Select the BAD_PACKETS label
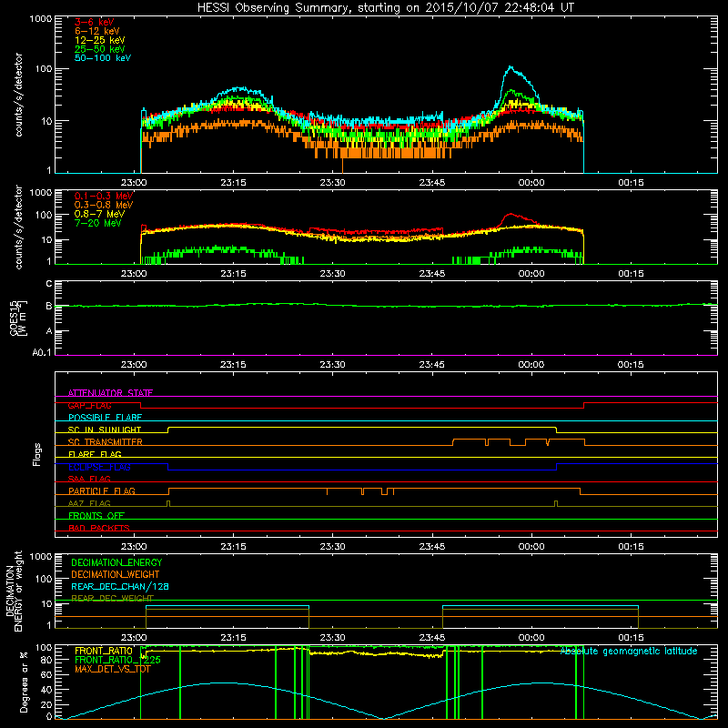This screenshot has height=728, width=728. pos(99,528)
